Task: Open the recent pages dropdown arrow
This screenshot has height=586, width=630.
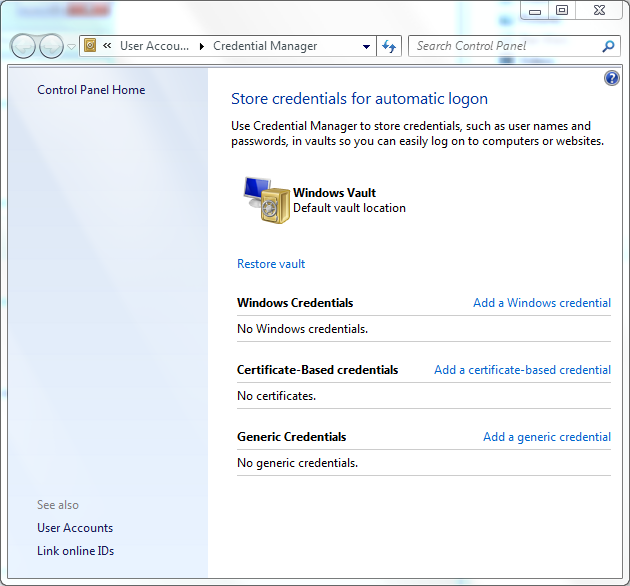Action: [x=71, y=47]
